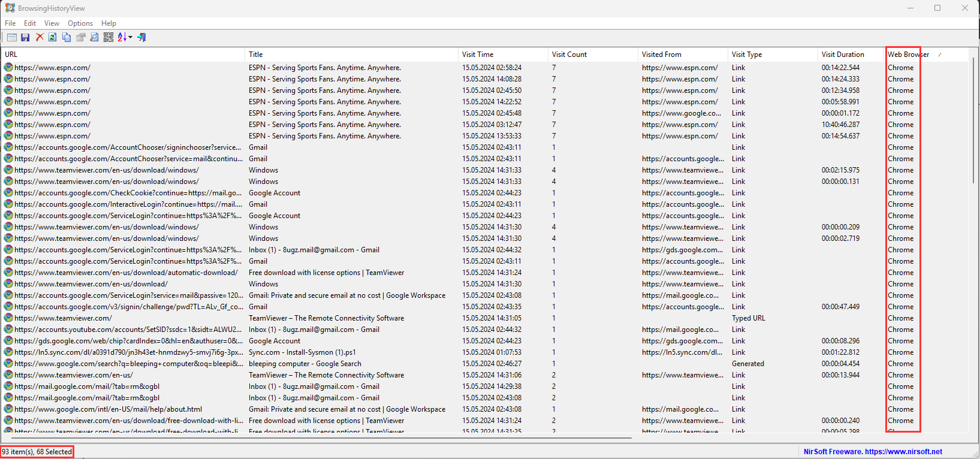Click the Save floppy disk icon

click(25, 37)
